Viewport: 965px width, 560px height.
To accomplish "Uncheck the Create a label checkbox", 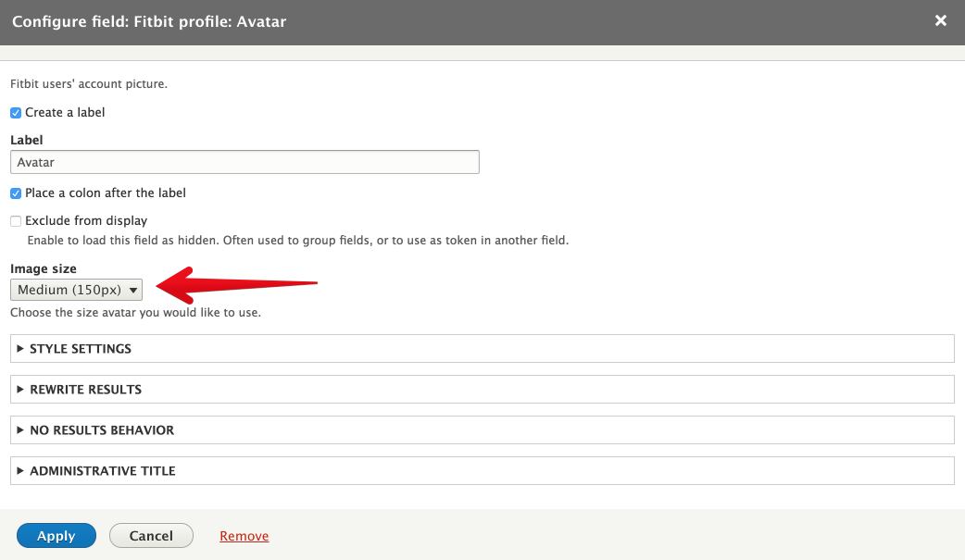I will pyautogui.click(x=16, y=113).
